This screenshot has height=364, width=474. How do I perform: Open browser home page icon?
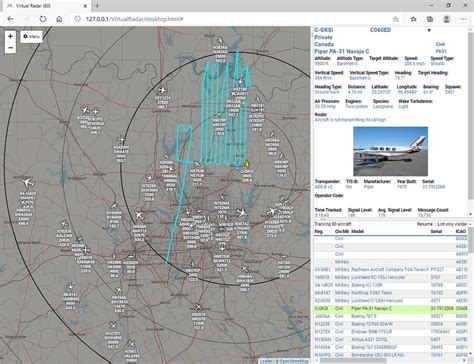pos(59,19)
